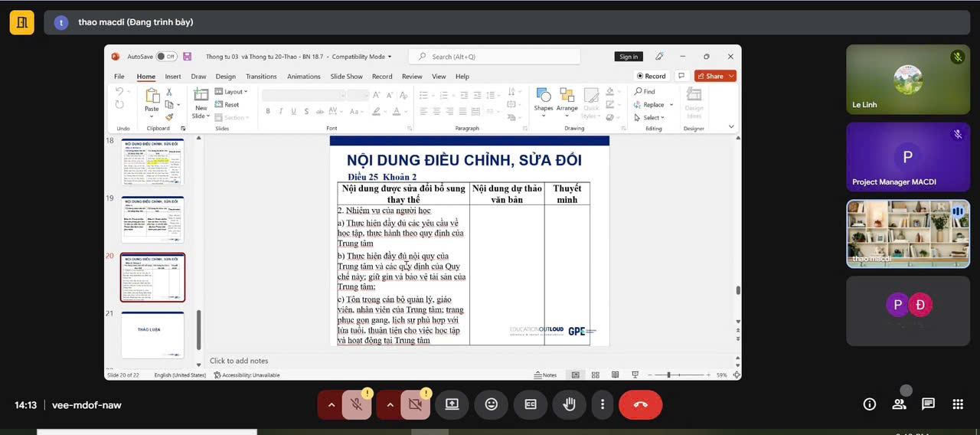Open meeting details info icon
This screenshot has width=980, height=435.
pyautogui.click(x=870, y=404)
